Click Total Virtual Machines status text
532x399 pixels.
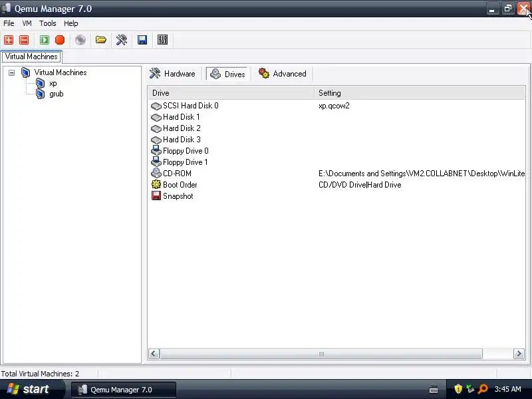[x=40, y=374]
